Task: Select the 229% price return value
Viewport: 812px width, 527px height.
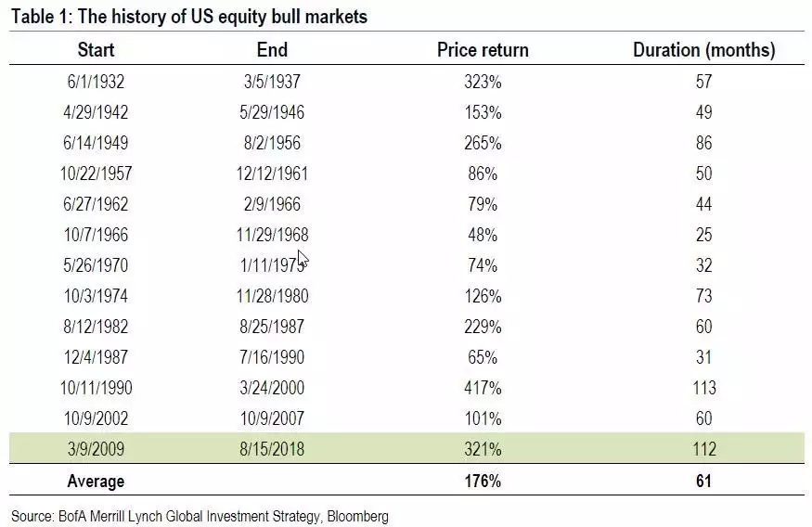Action: point(483,327)
